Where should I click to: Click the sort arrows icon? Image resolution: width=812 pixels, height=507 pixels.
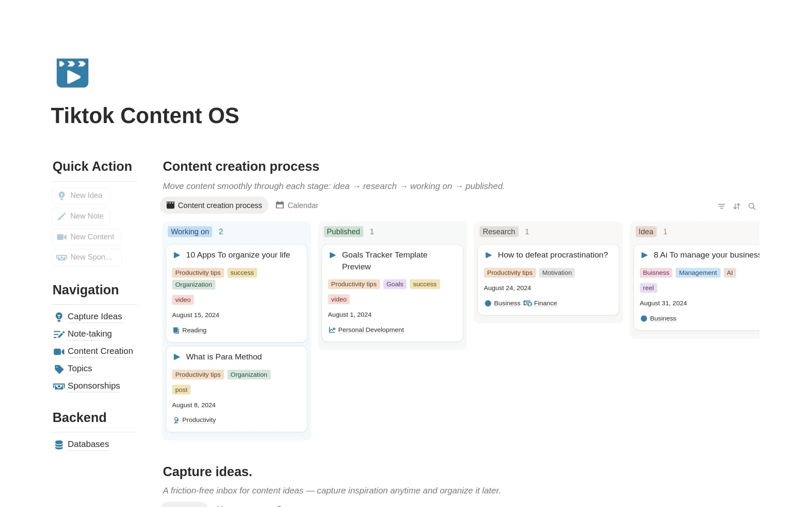(x=737, y=206)
